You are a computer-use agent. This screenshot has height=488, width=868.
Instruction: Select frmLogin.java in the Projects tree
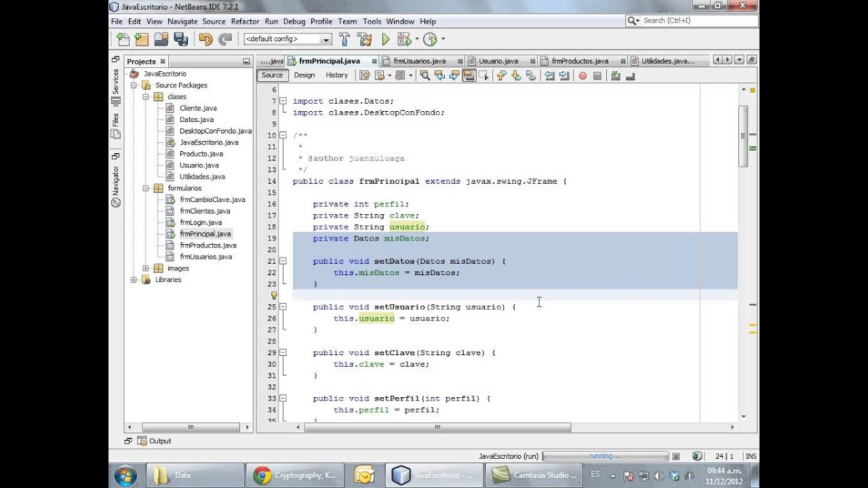[201, 222]
